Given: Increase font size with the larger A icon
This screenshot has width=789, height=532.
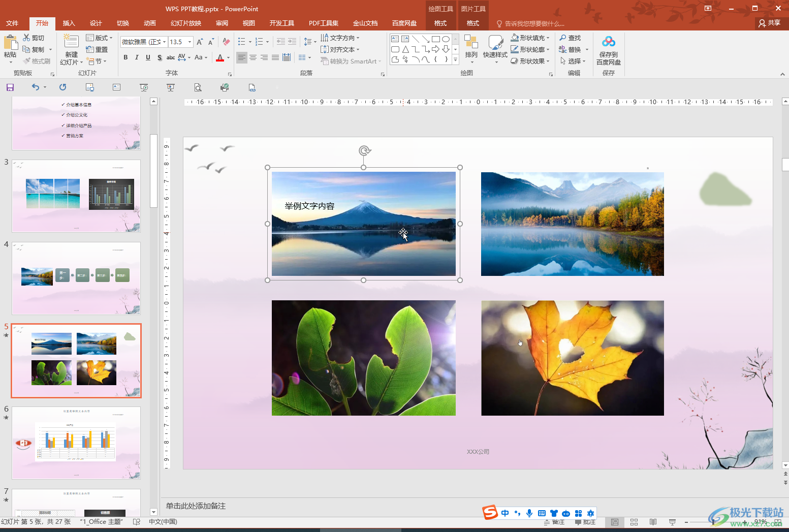Looking at the screenshot, I should 200,42.
